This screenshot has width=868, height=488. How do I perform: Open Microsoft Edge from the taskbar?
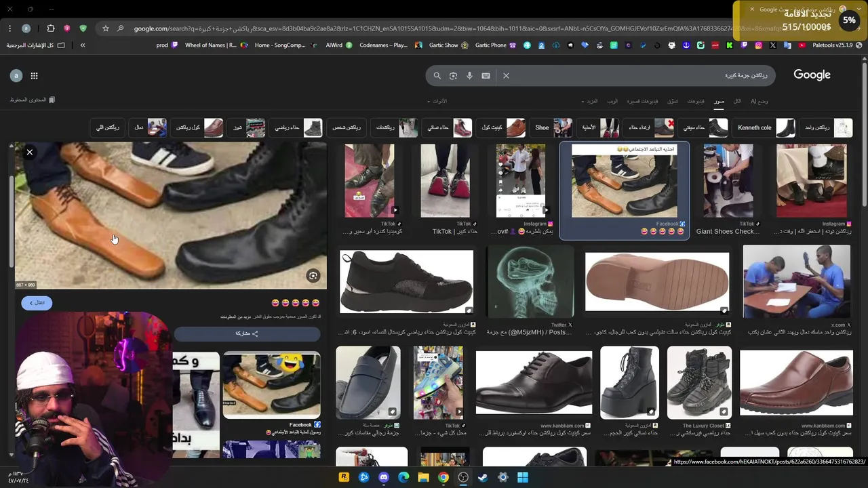coord(403,477)
